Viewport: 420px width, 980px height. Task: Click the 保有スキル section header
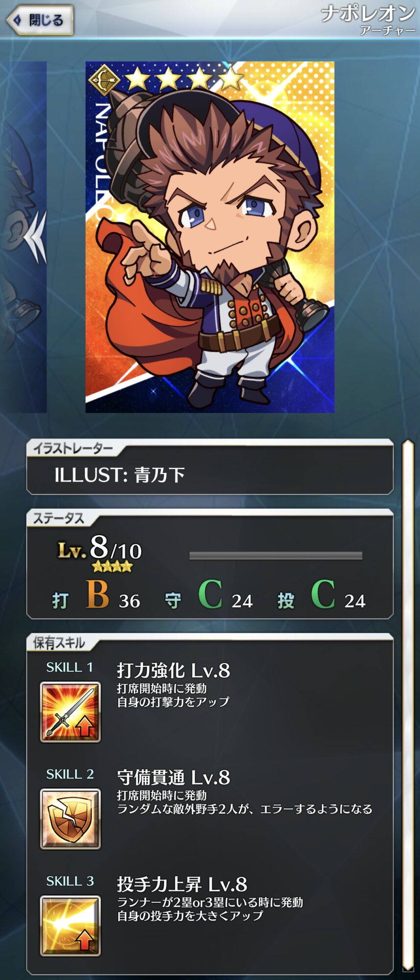(x=59, y=642)
